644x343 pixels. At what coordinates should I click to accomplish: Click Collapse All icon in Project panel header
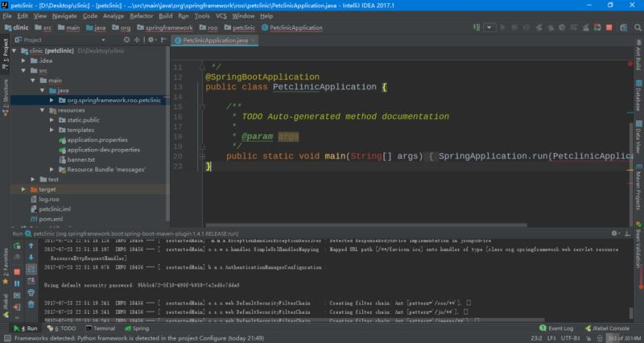click(137, 39)
